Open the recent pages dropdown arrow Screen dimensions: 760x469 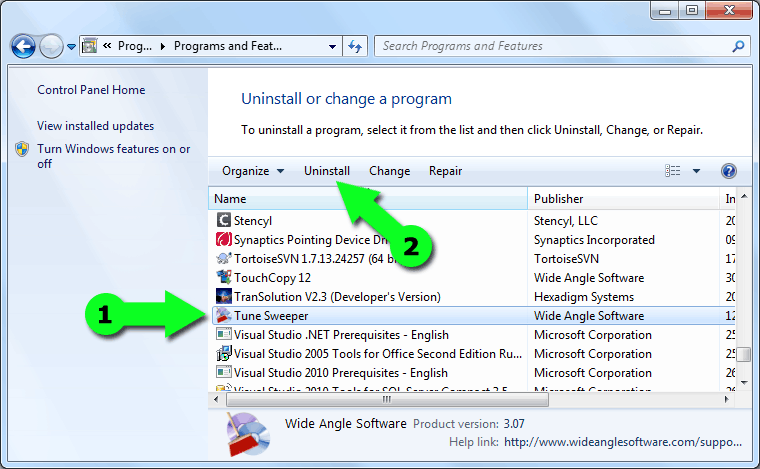[x=71, y=47]
